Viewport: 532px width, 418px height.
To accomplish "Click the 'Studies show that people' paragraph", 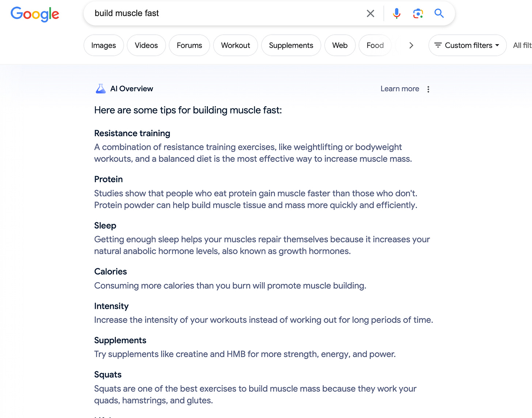I will click(256, 199).
